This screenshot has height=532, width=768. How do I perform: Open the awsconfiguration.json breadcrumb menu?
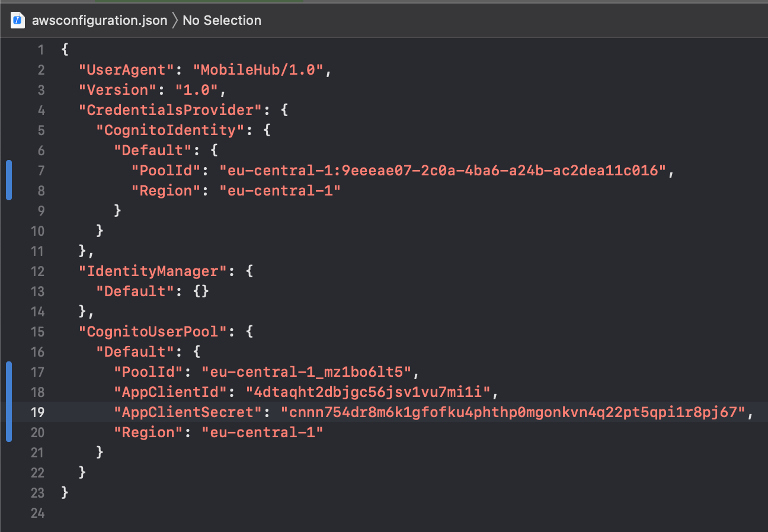(x=100, y=20)
